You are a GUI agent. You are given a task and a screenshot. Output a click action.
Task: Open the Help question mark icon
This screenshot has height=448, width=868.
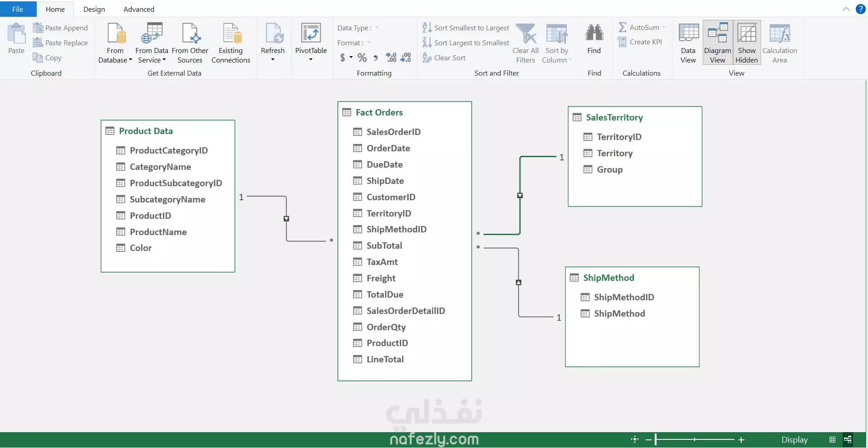pyautogui.click(x=861, y=9)
